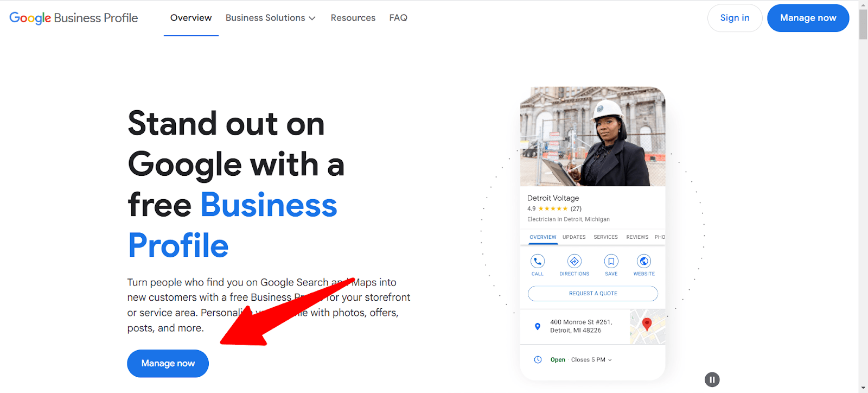
Task: Expand the Business Solutions dropdown menu
Action: (270, 18)
